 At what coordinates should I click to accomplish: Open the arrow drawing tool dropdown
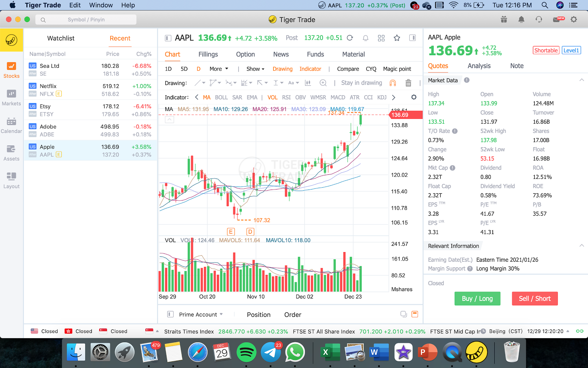pyautogui.click(x=262, y=83)
